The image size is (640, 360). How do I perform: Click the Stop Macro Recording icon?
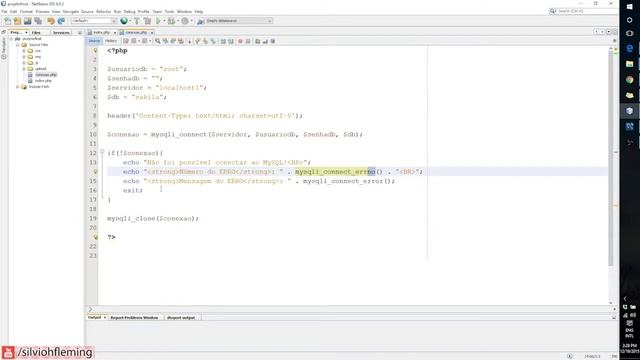(248, 41)
